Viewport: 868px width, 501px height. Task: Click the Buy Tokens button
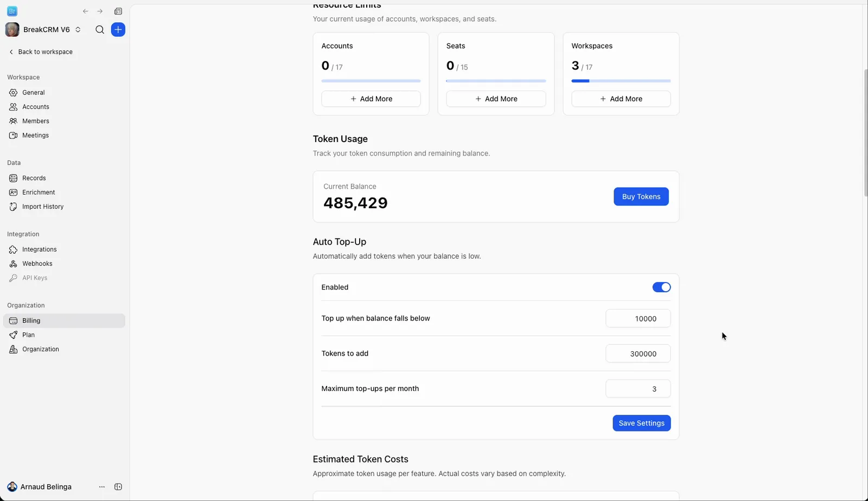click(x=641, y=197)
